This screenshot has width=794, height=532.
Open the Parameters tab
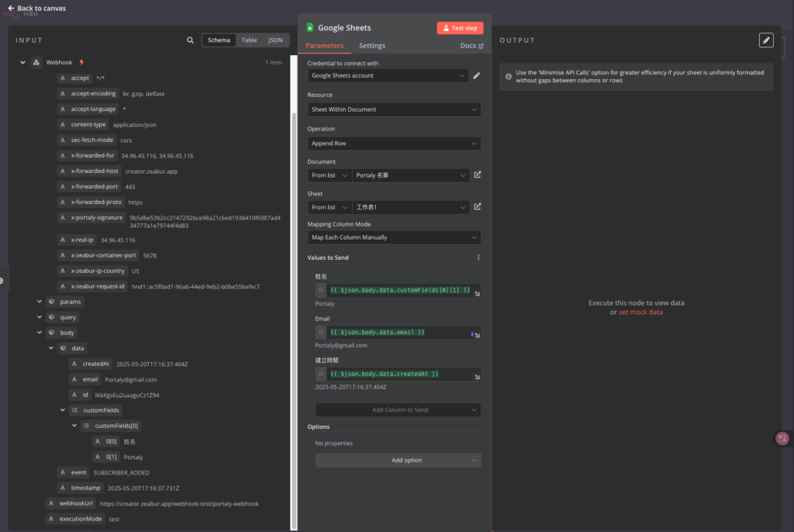pos(324,46)
